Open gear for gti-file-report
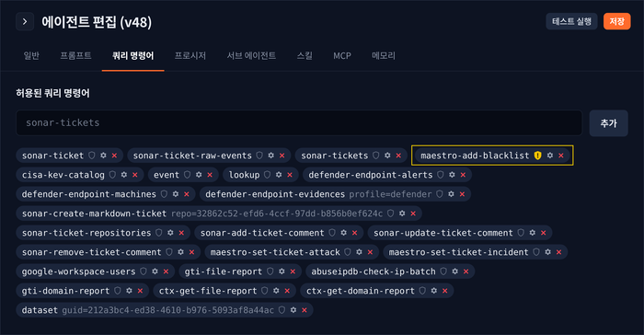644x335 pixels. pos(282,271)
